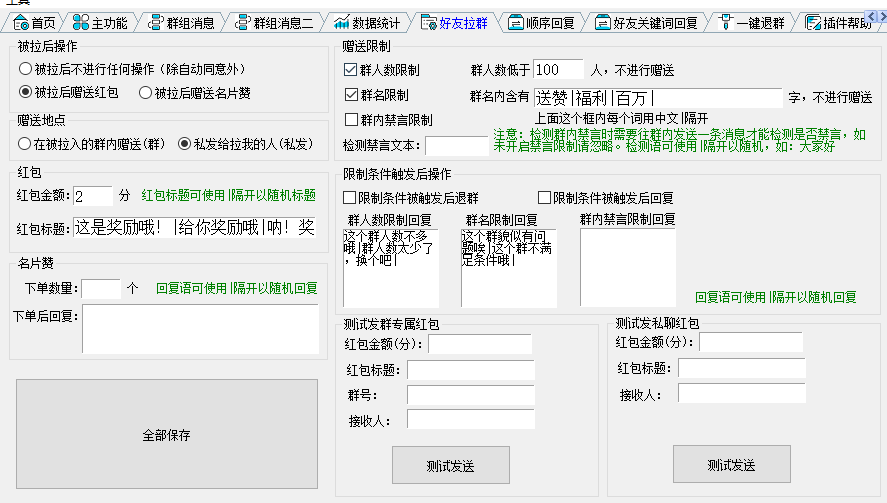Open the 首页 tab
Viewport: 887px width, 503px height.
coord(35,23)
